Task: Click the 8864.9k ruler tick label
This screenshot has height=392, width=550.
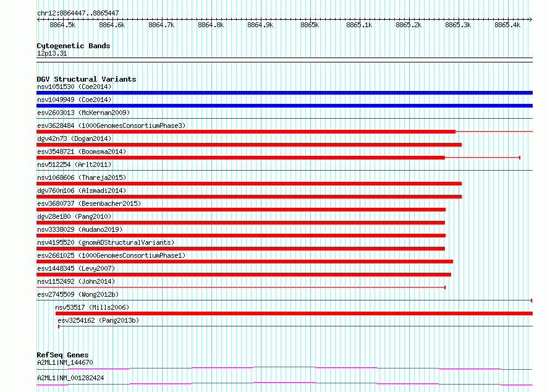Action: click(x=260, y=25)
